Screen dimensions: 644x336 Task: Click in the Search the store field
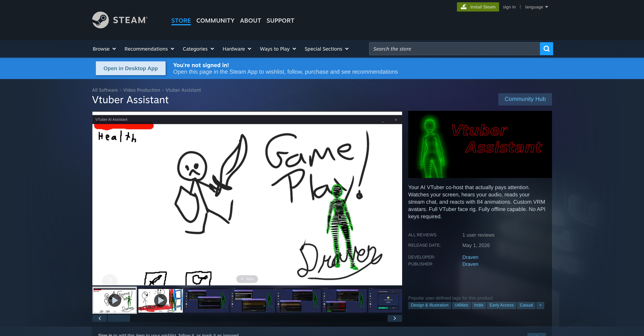pos(454,49)
